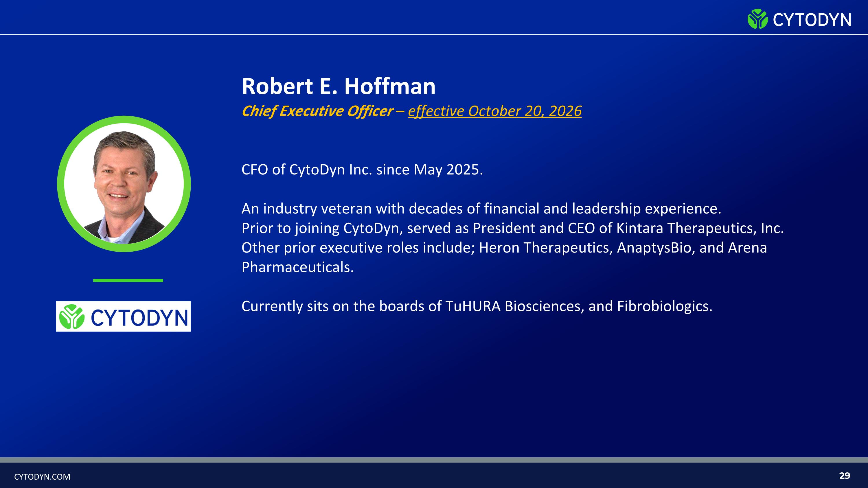Click the CytoDyn logo icon in header
This screenshot has height=488, width=868.
(757, 19)
